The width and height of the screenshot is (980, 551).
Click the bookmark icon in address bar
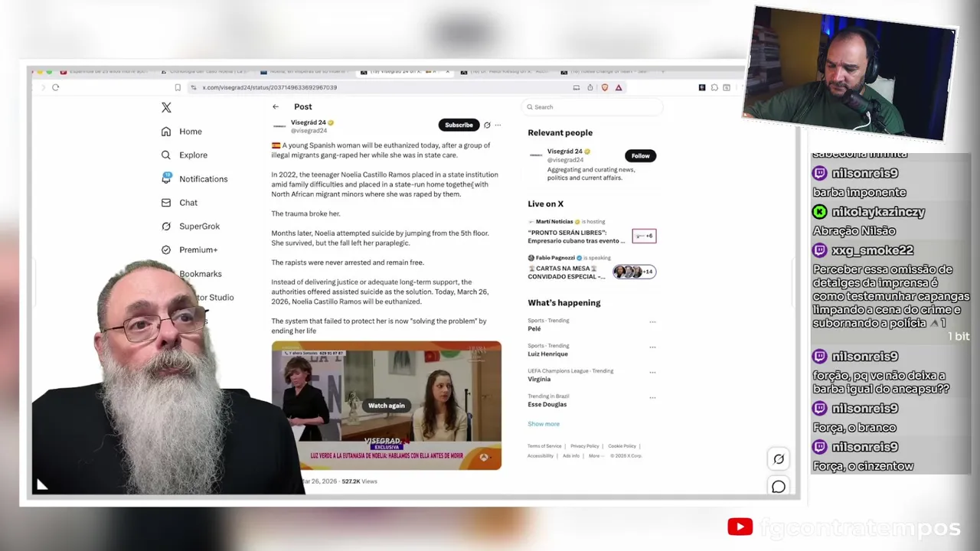tap(178, 87)
